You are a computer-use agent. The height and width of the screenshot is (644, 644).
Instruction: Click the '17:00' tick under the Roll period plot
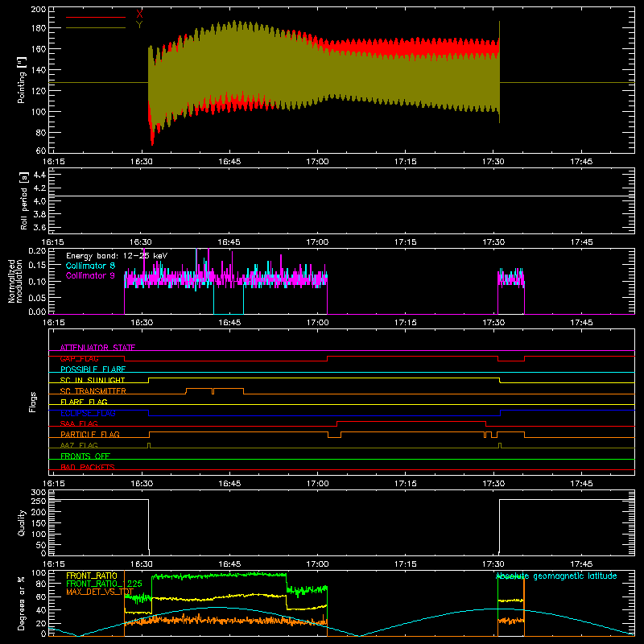pyautogui.click(x=317, y=242)
